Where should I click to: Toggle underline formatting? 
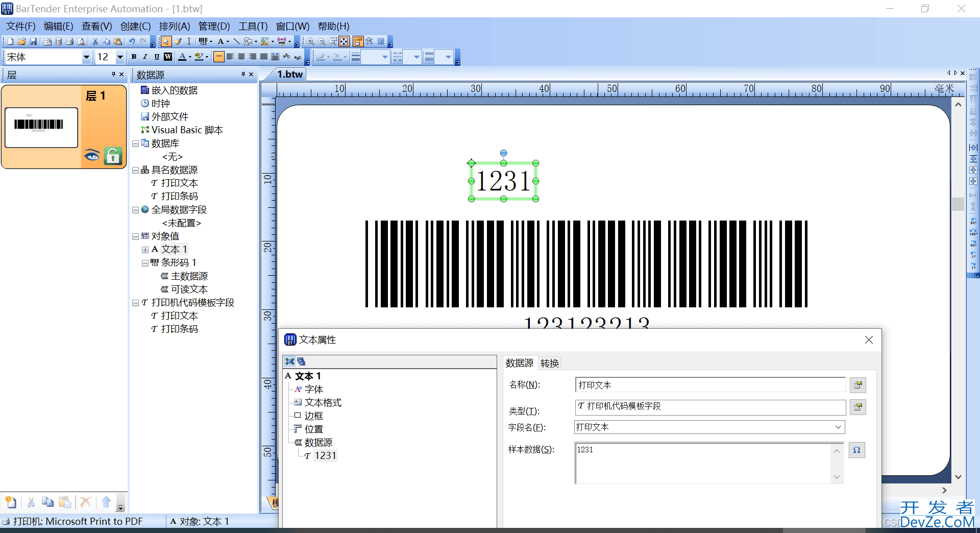click(157, 57)
